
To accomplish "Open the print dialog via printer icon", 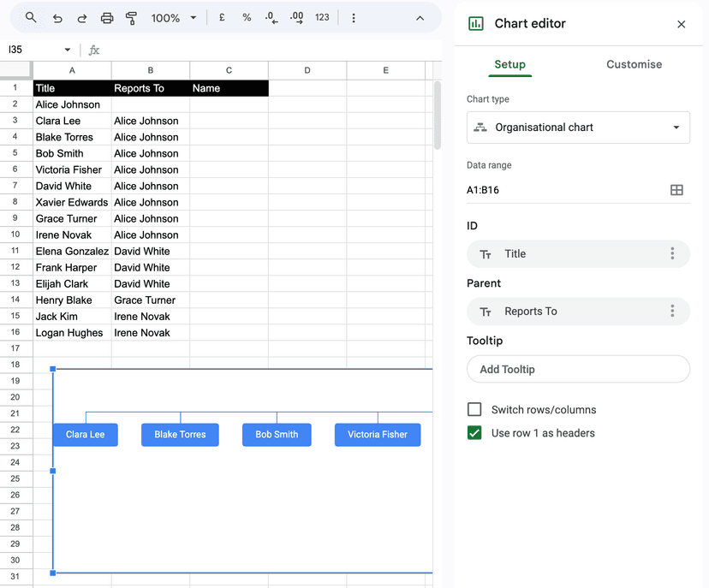I will pos(107,17).
